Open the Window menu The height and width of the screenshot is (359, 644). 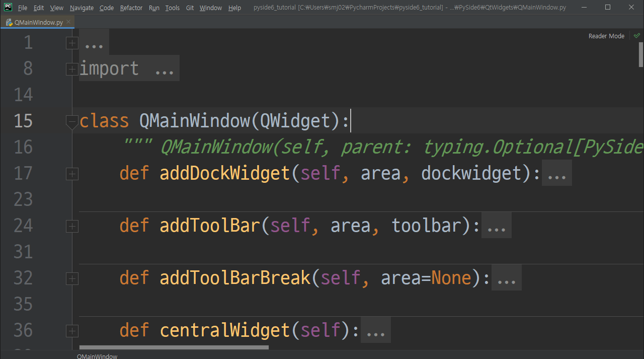coord(211,8)
